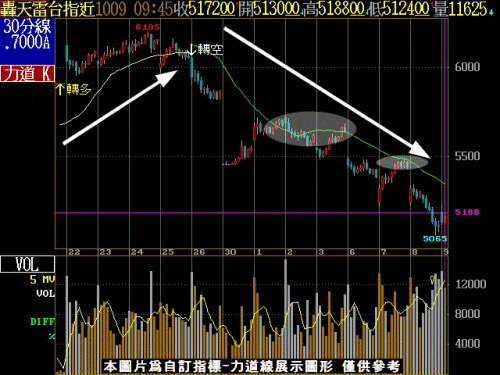500x375 pixels.
Task: Click the 6000 price axis label
Action: (x=468, y=67)
